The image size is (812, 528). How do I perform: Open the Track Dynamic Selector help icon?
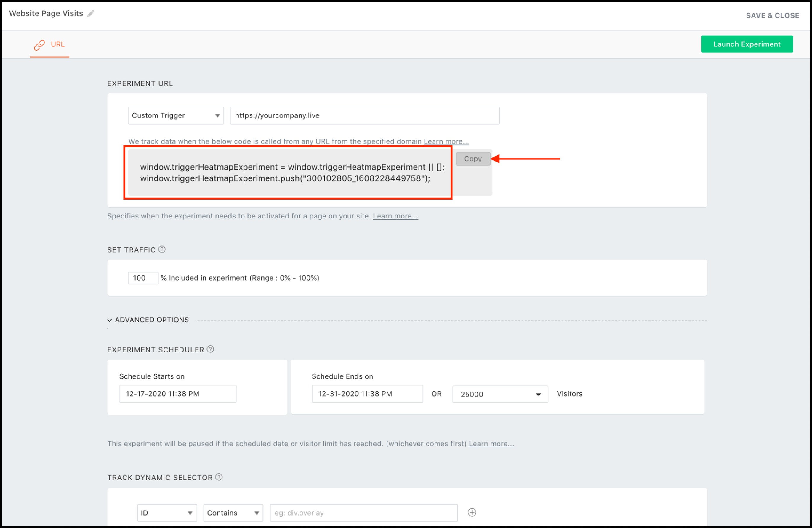point(219,477)
